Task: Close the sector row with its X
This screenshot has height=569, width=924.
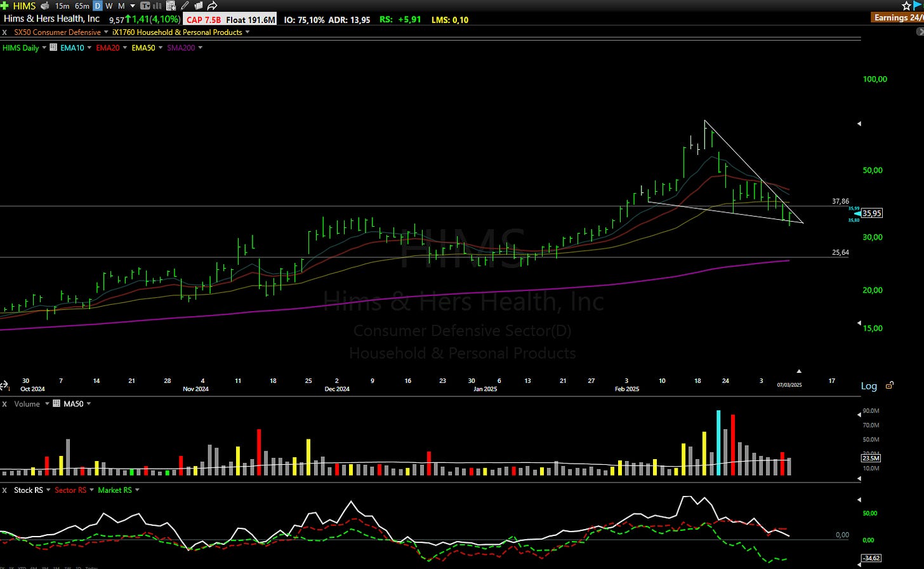Action: click(x=4, y=32)
